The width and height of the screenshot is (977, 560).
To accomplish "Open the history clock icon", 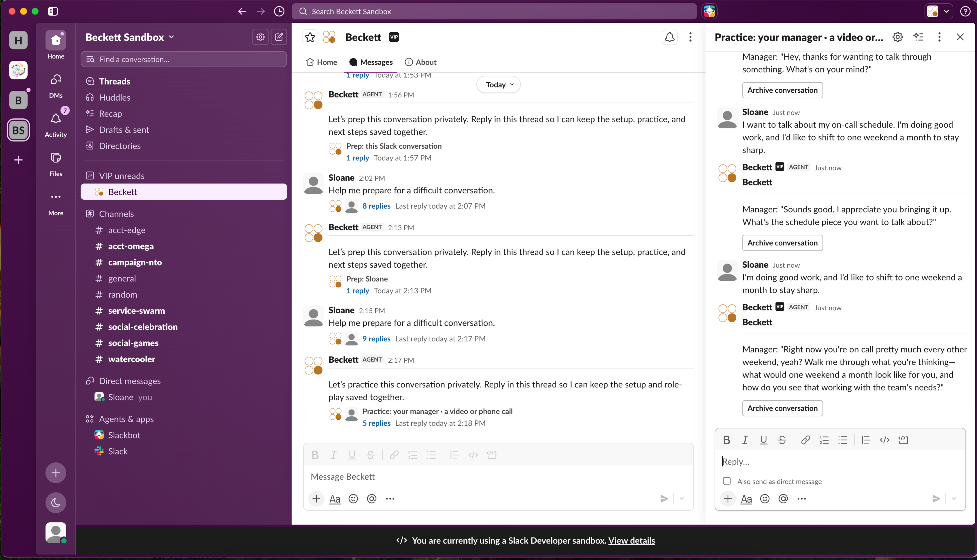I will [279, 12].
